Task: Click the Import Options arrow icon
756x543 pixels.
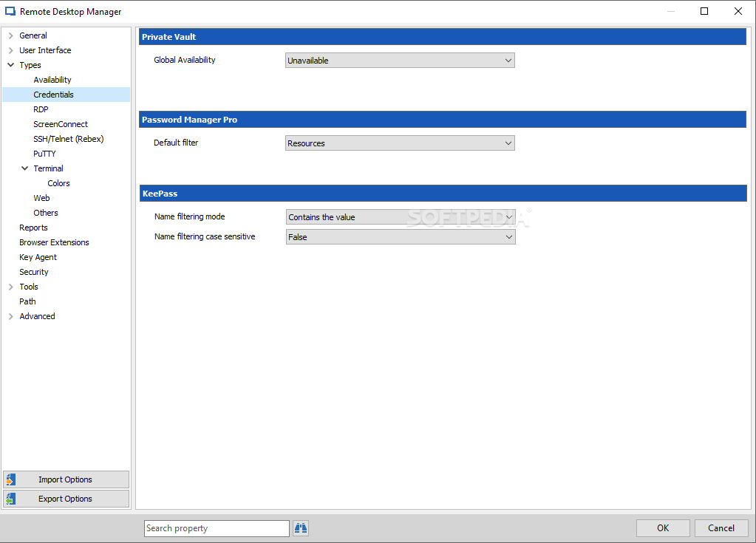Action: 11,479
